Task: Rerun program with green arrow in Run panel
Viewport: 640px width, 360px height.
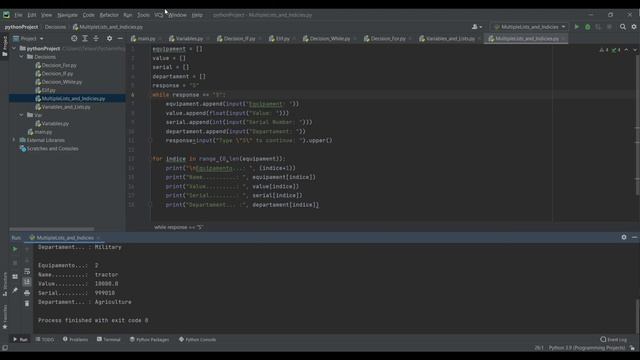Action: point(15,249)
